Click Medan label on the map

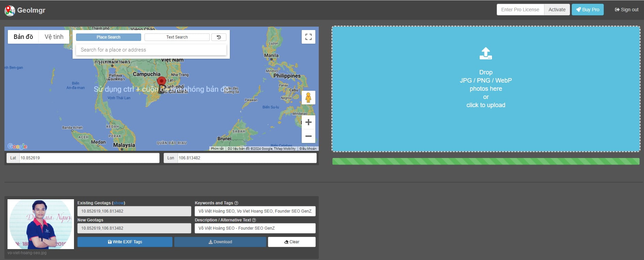98,142
